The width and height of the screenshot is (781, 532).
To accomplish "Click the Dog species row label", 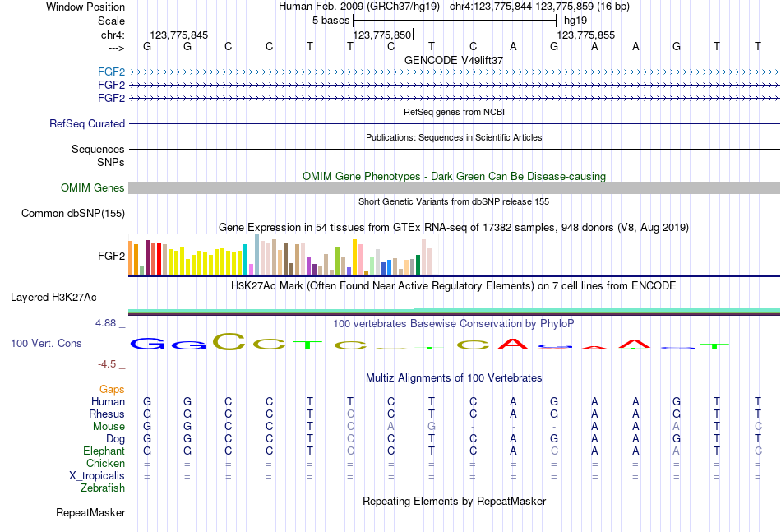I will (116, 439).
